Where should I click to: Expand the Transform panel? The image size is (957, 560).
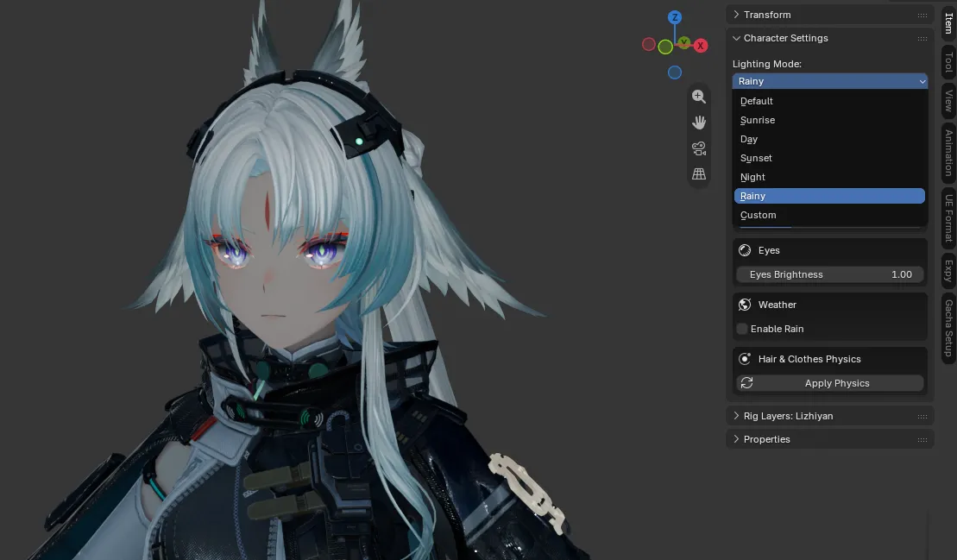point(736,15)
